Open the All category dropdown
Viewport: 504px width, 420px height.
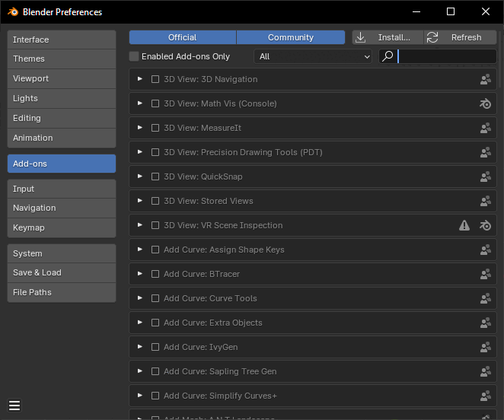point(313,56)
